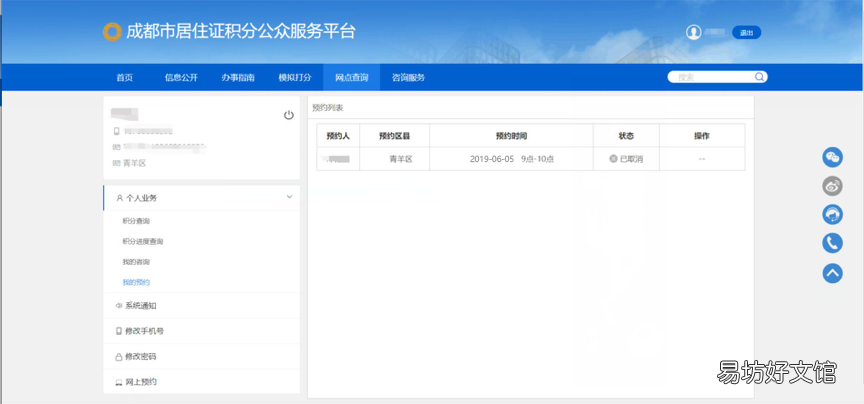Click the ID card icon in profile card

pos(116,147)
